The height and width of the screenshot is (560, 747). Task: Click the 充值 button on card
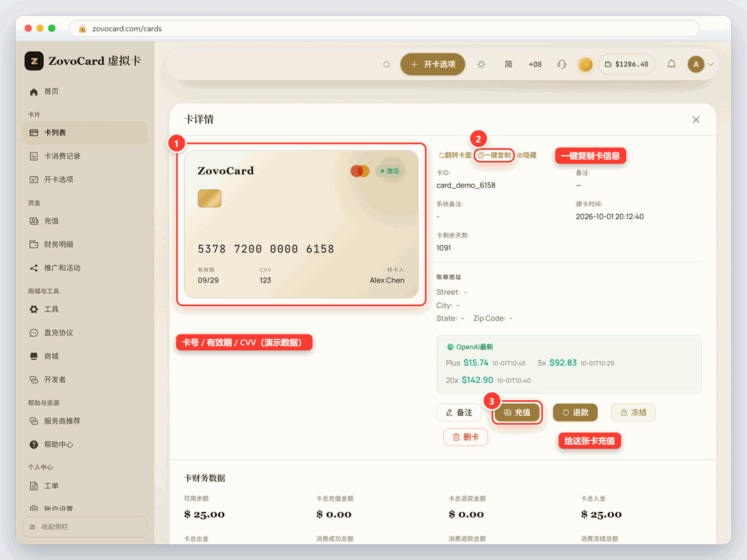coord(517,413)
